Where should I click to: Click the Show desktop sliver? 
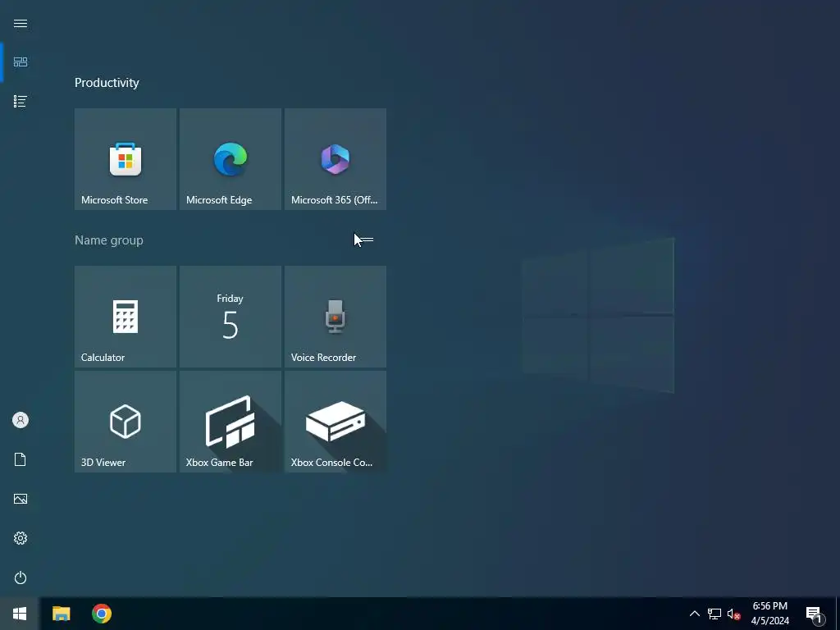[838, 614]
